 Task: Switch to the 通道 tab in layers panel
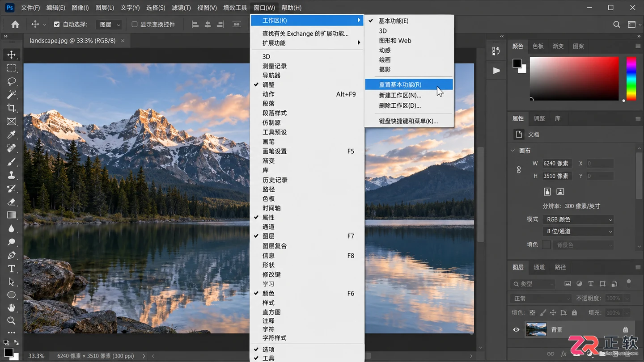point(539,267)
